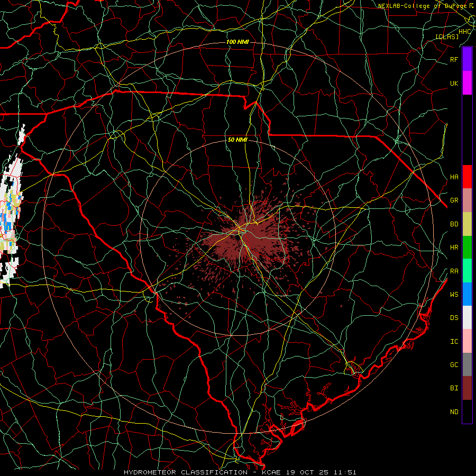476x476 pixels.
Task: Click the GR legend label
Action: point(454,200)
